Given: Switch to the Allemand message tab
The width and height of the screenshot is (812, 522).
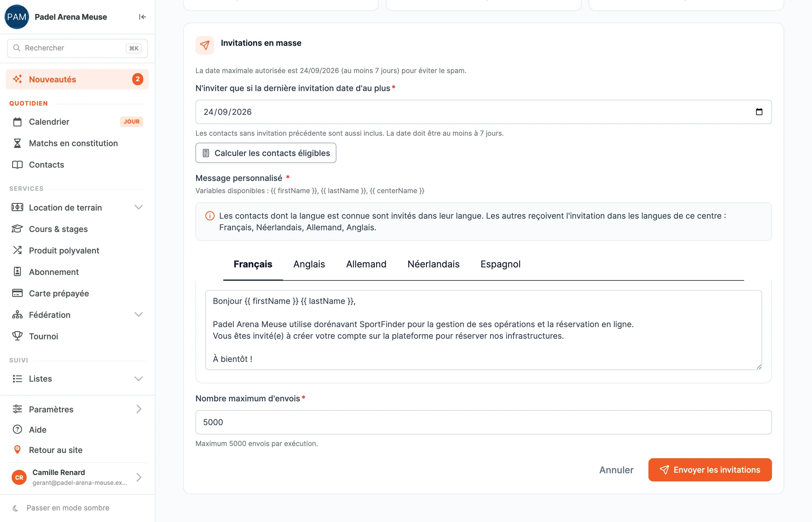Looking at the screenshot, I should click(x=366, y=264).
